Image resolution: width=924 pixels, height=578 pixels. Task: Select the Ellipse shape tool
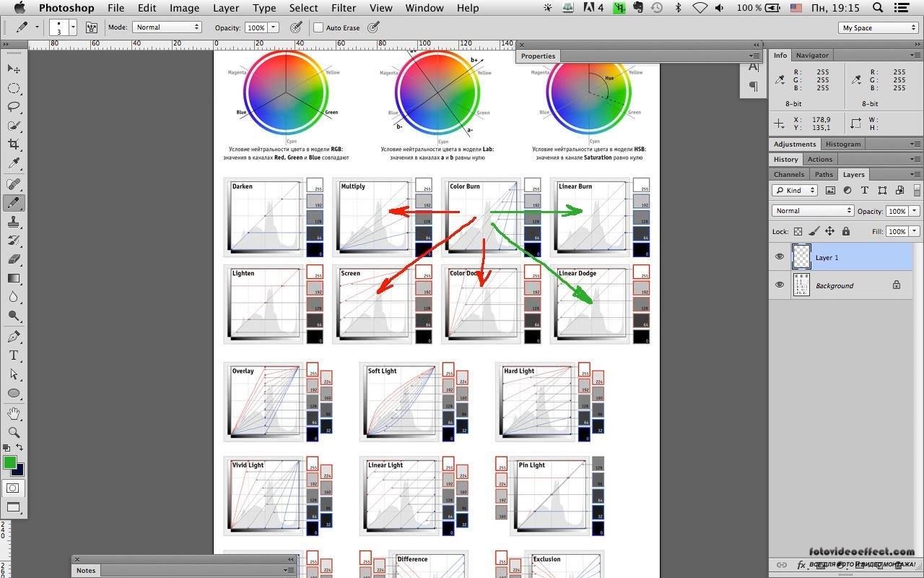(x=14, y=394)
